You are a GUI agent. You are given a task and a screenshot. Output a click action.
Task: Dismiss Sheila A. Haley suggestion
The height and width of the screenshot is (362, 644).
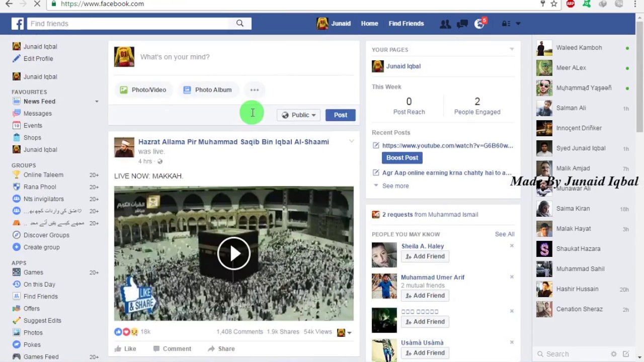[512, 246]
